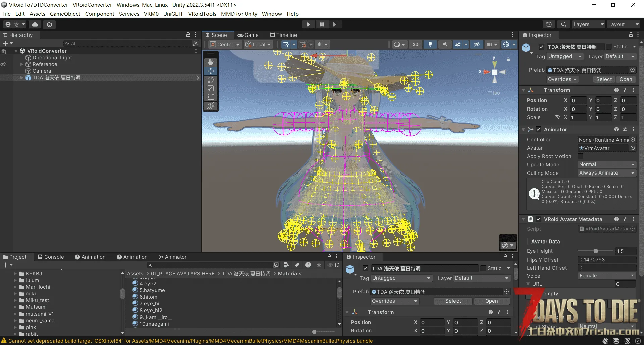The width and height of the screenshot is (644, 345).
Task: Open Animator component help icon
Action: (x=616, y=129)
